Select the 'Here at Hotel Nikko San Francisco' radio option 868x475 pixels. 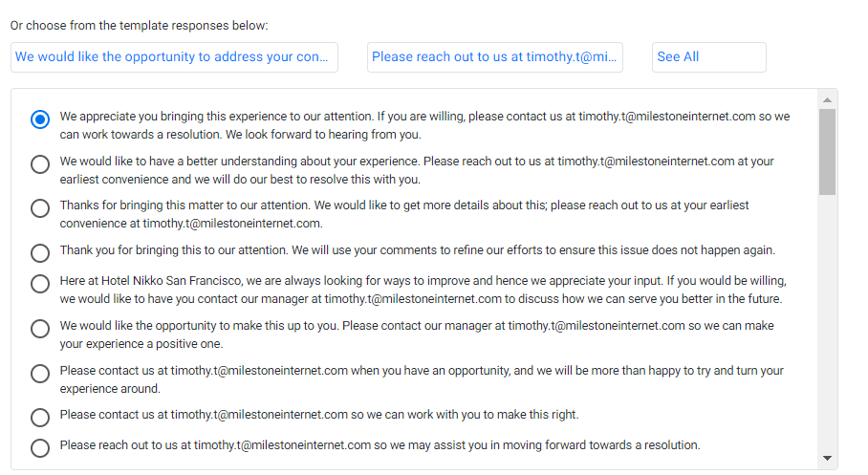tap(40, 284)
